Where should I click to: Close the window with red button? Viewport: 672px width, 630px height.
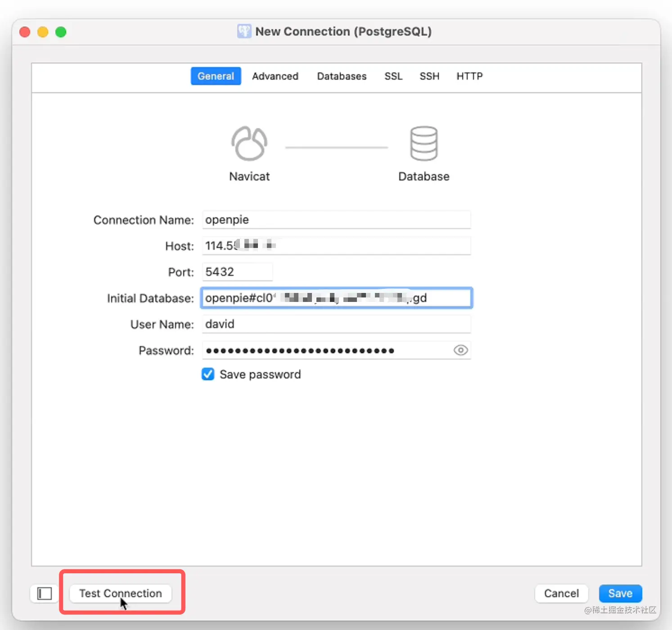[x=25, y=32]
